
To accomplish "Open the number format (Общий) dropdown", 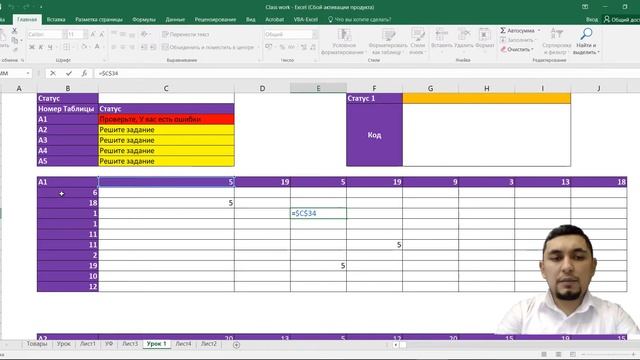I will click(315, 35).
